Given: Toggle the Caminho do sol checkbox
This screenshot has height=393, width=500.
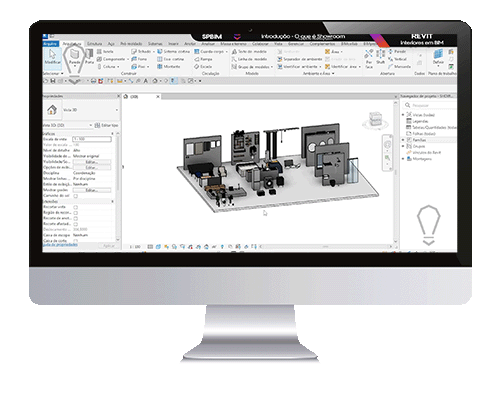Looking at the screenshot, I should tap(76, 196).
